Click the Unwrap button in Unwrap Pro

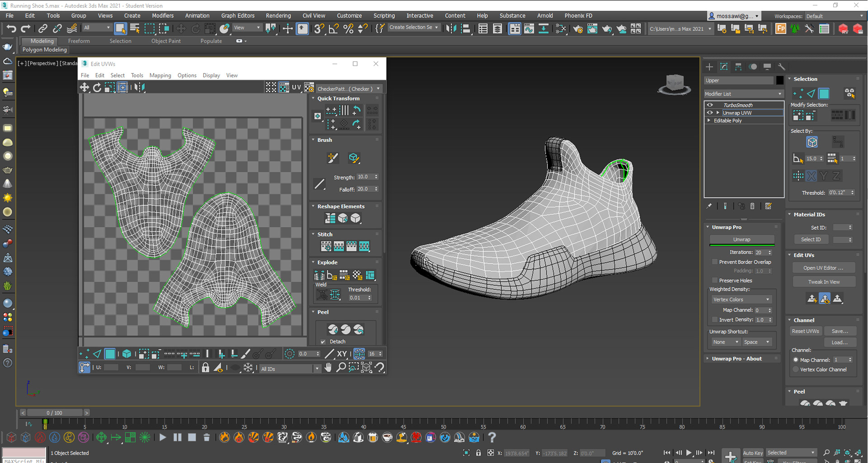(741, 239)
